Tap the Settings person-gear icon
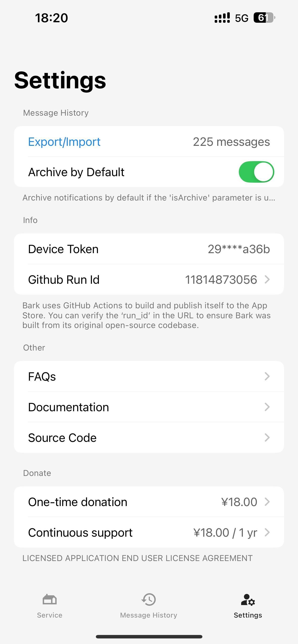This screenshot has height=644, width=298. click(x=248, y=600)
